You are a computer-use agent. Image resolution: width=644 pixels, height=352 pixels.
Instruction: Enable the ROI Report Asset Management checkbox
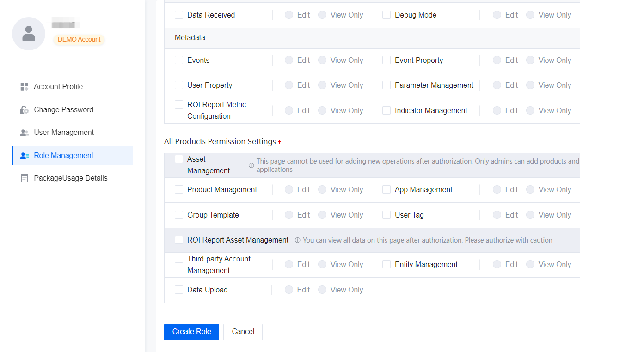(x=178, y=240)
